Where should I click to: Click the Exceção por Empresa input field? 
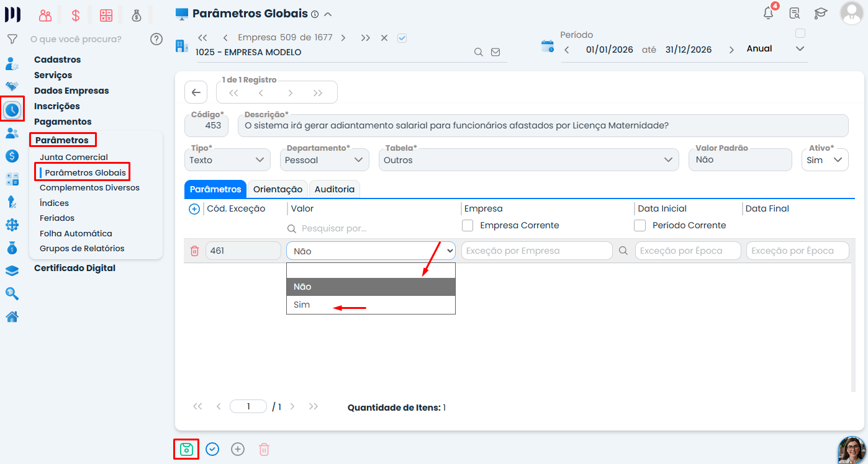pyautogui.click(x=537, y=251)
